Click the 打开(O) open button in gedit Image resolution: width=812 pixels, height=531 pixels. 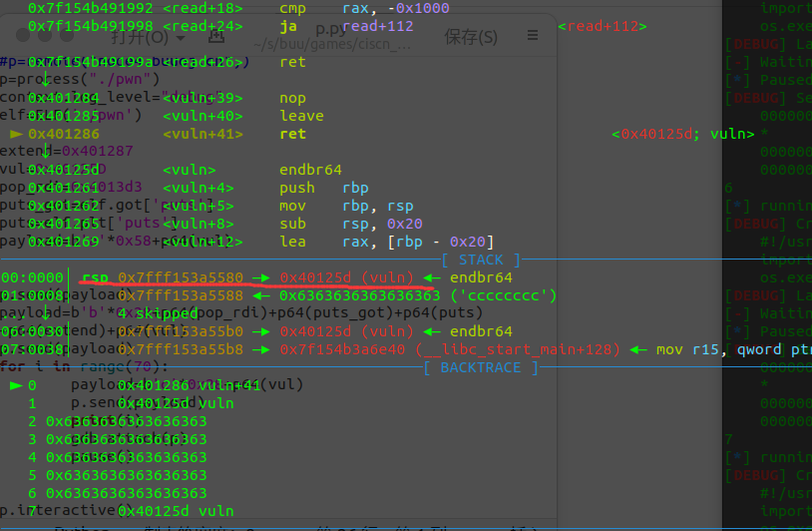(x=140, y=37)
